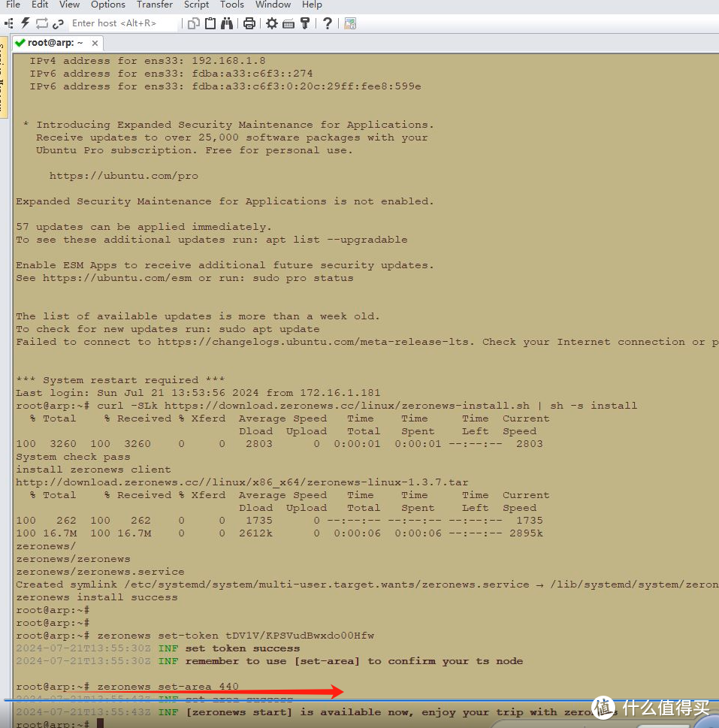Open the Keymap Editor keyboard icon
Screen dimensions: 719x728
pos(289,23)
